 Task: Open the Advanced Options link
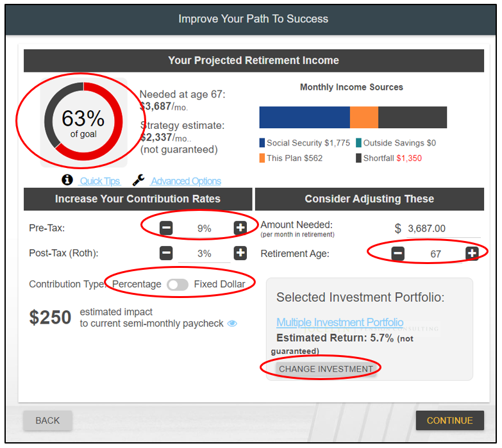click(x=186, y=181)
